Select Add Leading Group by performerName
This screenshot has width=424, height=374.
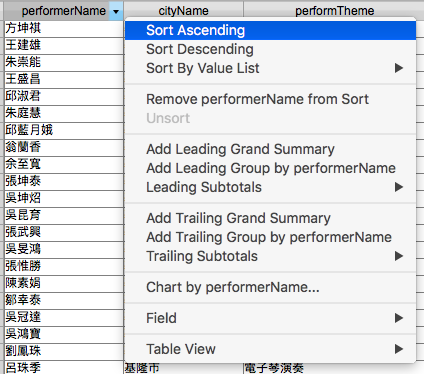[x=270, y=168]
